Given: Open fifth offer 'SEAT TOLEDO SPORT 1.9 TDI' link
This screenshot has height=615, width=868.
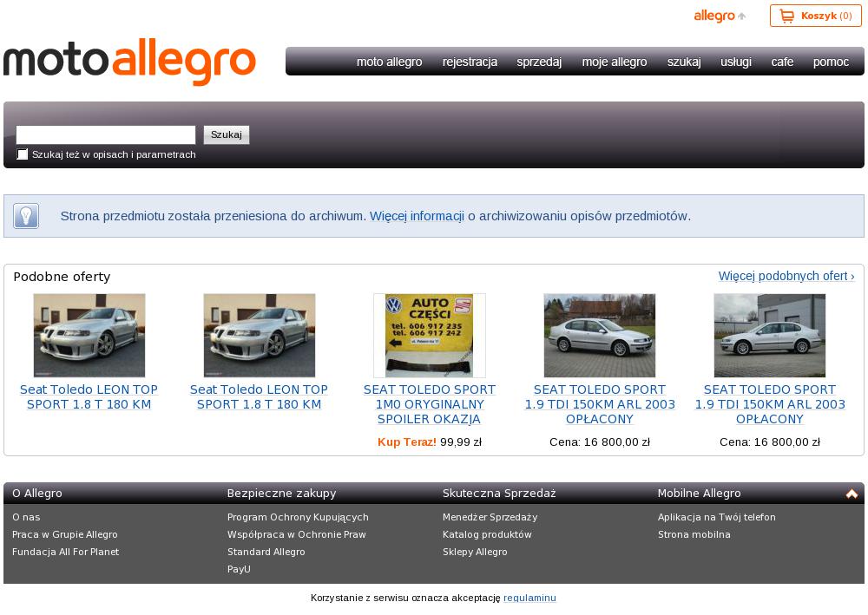Looking at the screenshot, I should coord(769,404).
